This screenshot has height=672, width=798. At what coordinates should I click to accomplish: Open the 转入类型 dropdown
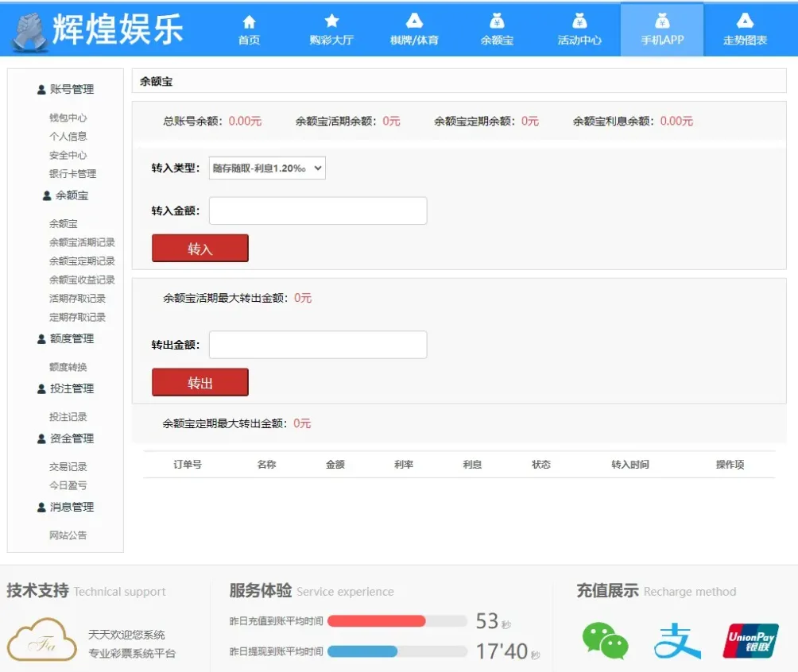[x=267, y=168]
